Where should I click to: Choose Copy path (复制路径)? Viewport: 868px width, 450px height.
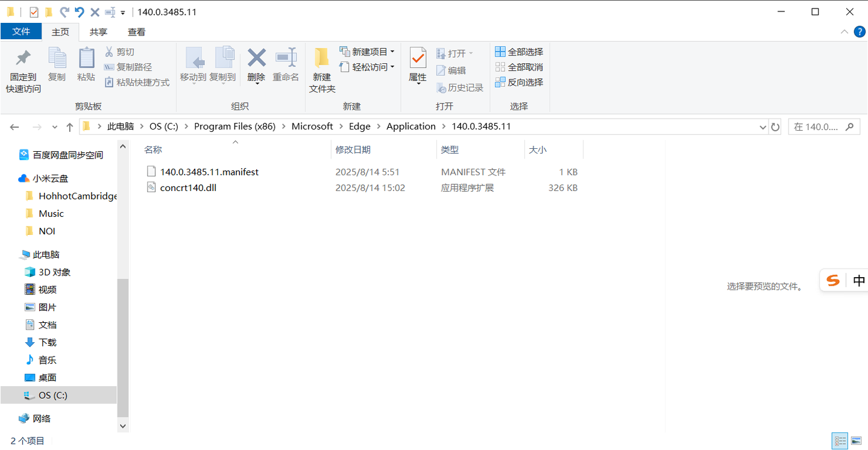pos(128,67)
